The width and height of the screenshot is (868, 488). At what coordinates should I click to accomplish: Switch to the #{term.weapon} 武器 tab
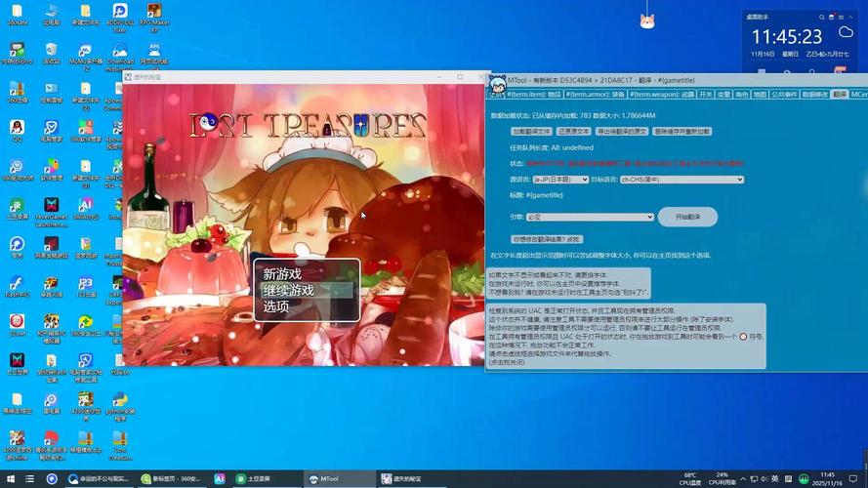click(662, 95)
